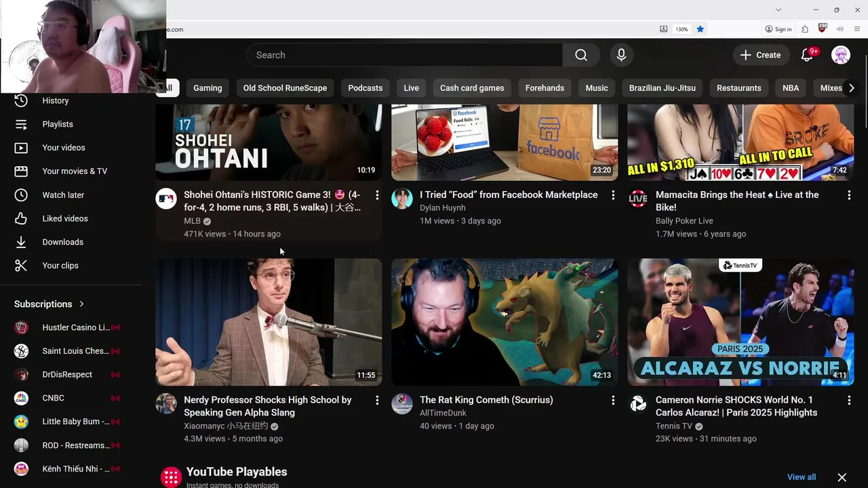Click the bookmark star in address bar

[701, 29]
